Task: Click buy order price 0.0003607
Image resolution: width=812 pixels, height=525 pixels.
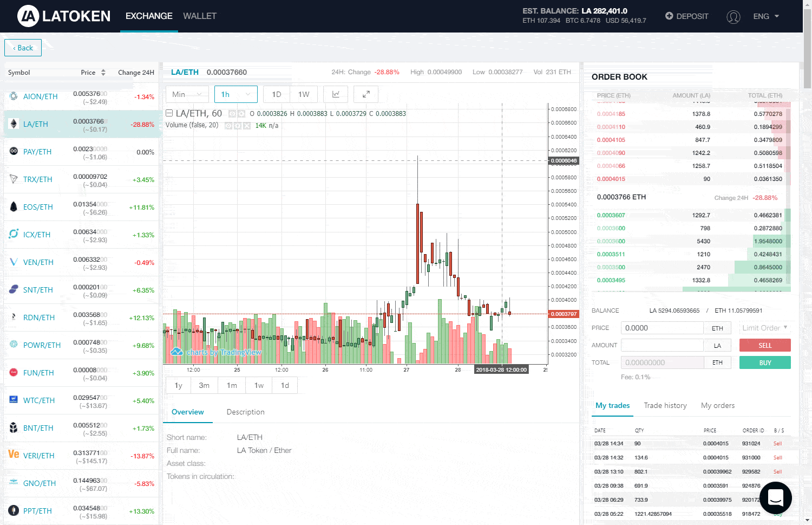Action: pos(611,216)
